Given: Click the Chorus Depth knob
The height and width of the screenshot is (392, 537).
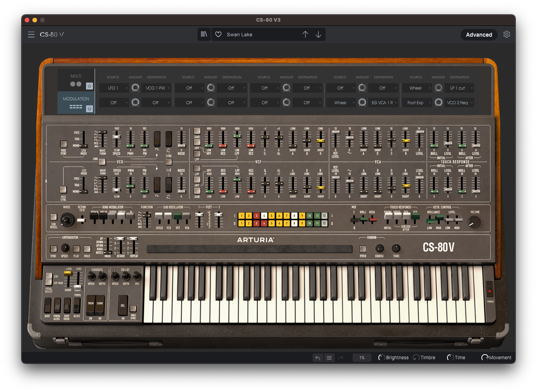Looking at the screenshot, I should click(102, 276).
